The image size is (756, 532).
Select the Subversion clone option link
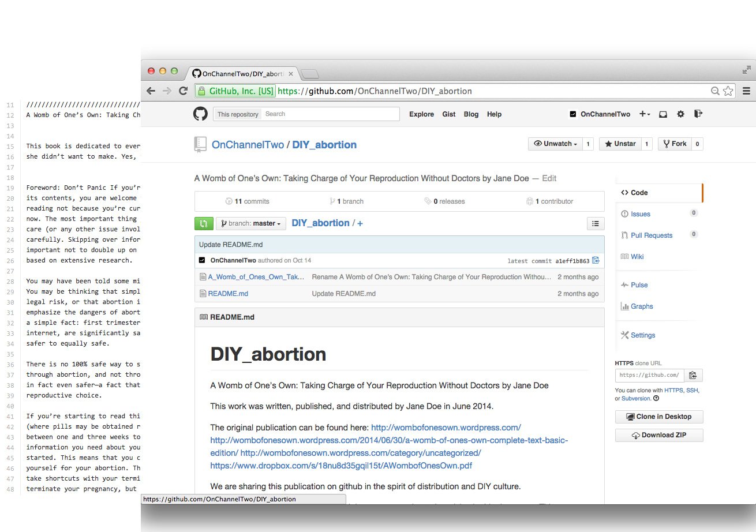[636, 398]
